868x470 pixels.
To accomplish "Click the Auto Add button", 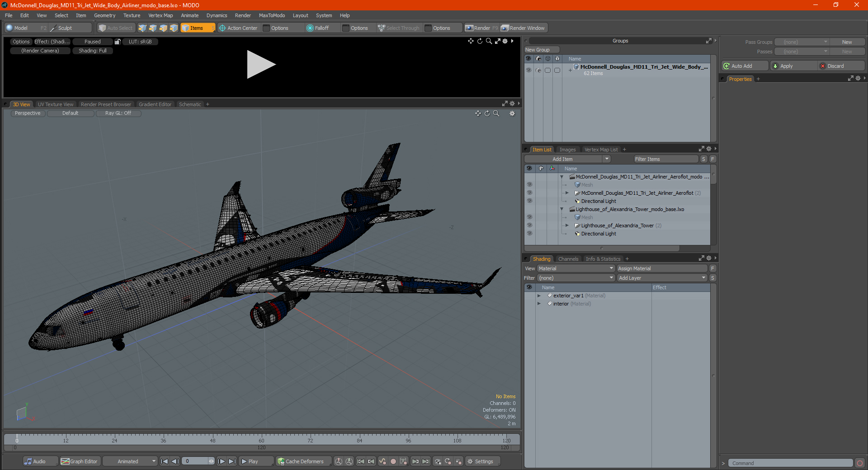I will 745,66.
